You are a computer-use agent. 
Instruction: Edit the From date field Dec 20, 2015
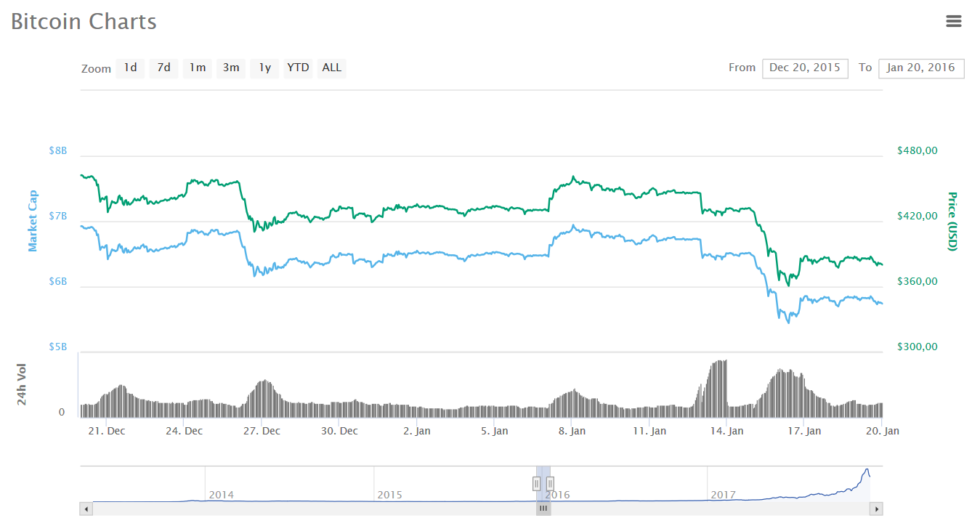(x=805, y=68)
